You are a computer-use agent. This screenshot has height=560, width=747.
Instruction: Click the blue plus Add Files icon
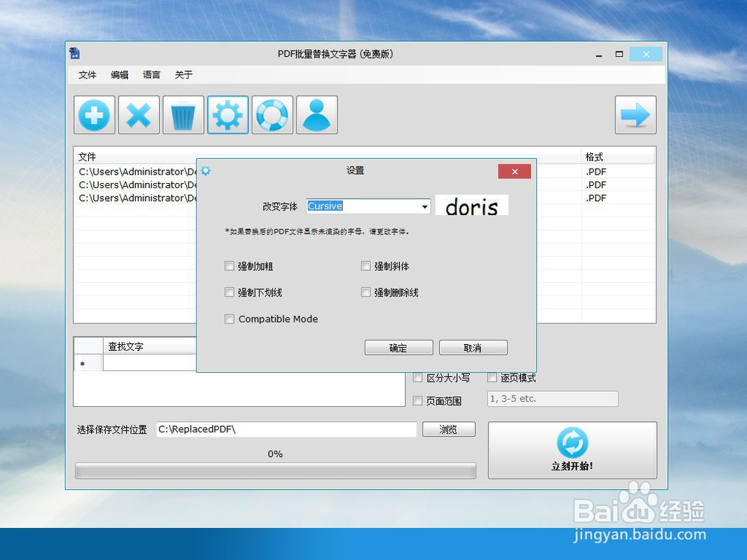click(x=94, y=114)
